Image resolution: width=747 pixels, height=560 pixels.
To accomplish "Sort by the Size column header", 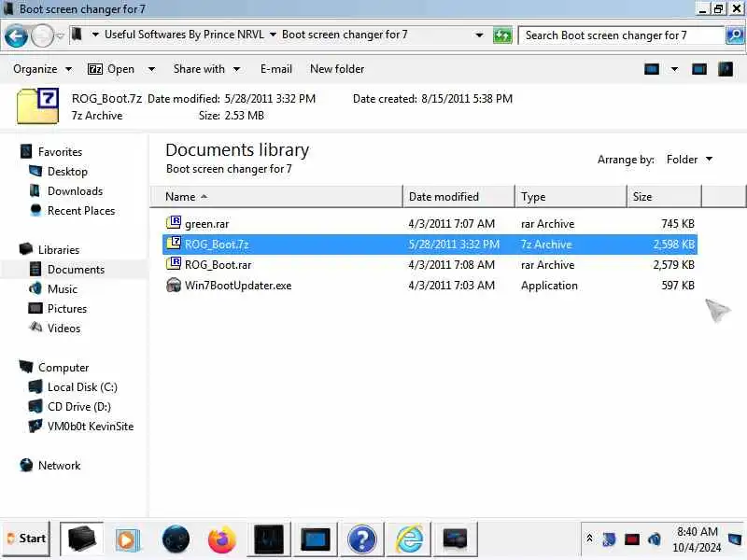I will click(x=664, y=197).
